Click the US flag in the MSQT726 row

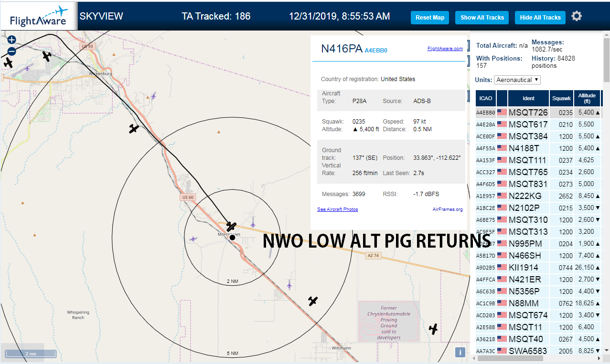(x=502, y=113)
